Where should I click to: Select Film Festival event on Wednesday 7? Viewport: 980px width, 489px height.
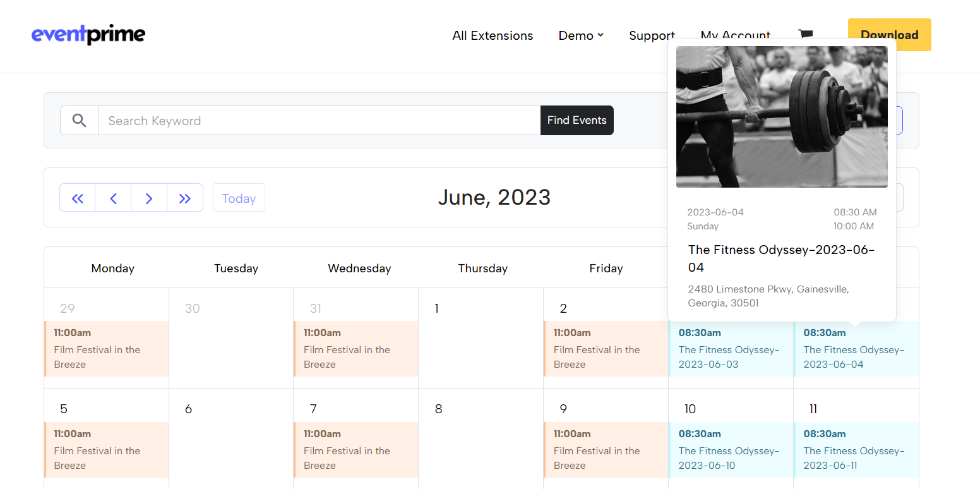coord(356,450)
